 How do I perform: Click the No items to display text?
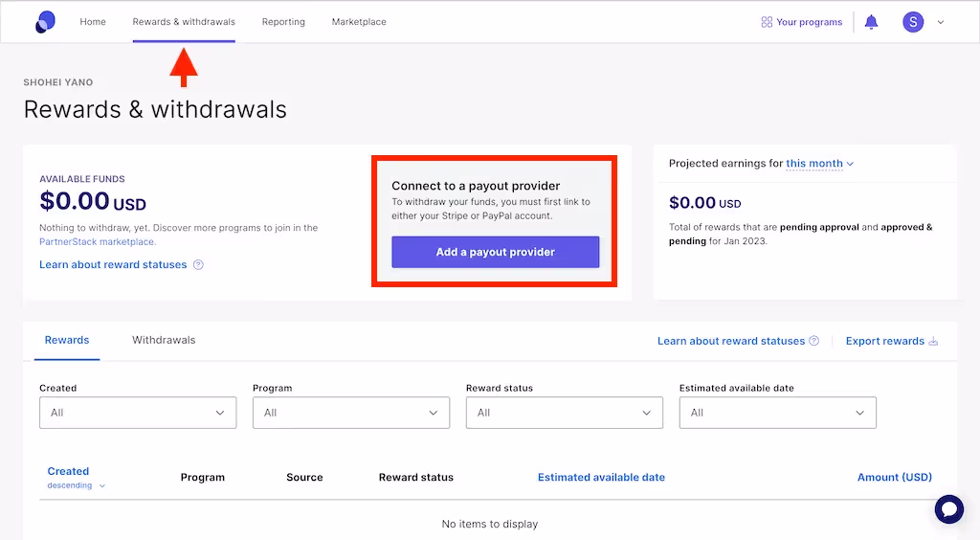point(490,524)
